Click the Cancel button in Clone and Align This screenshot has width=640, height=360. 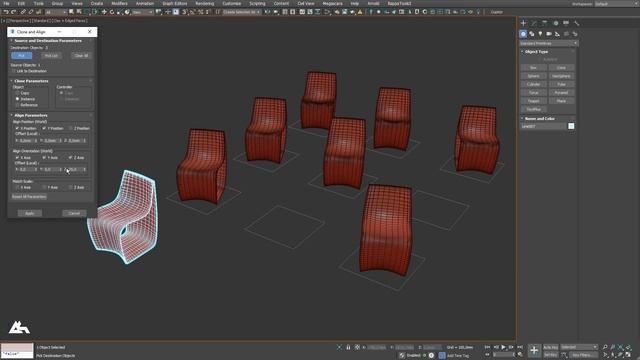click(x=74, y=213)
